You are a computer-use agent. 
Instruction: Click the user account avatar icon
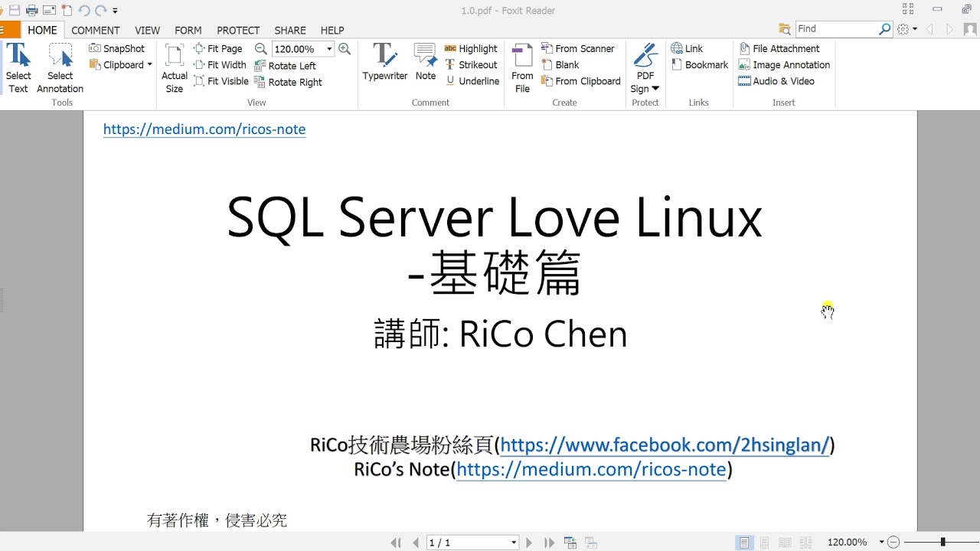coord(971,29)
